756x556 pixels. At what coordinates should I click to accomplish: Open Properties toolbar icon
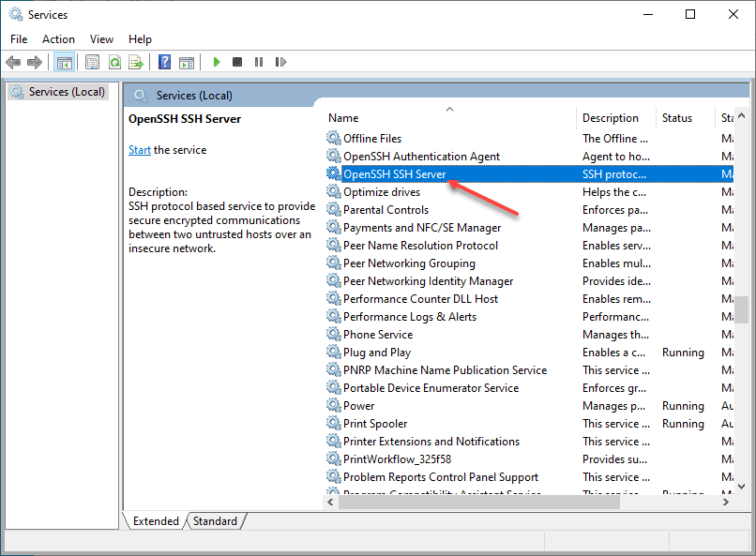(x=92, y=62)
